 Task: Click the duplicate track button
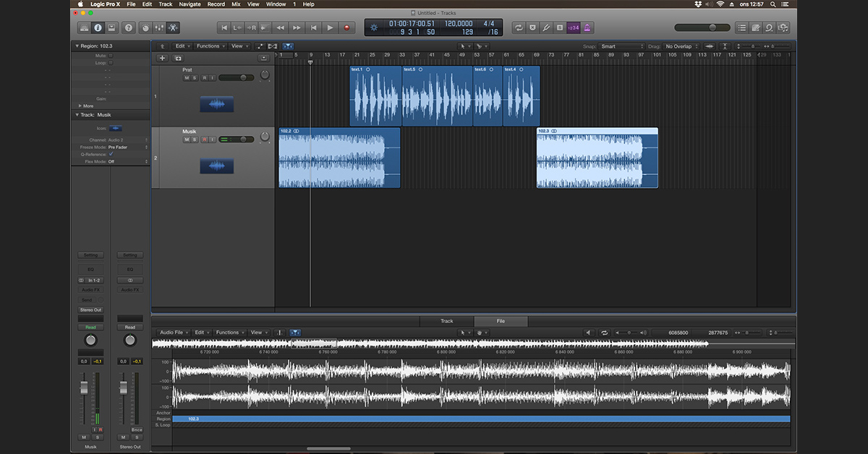pyautogui.click(x=178, y=58)
